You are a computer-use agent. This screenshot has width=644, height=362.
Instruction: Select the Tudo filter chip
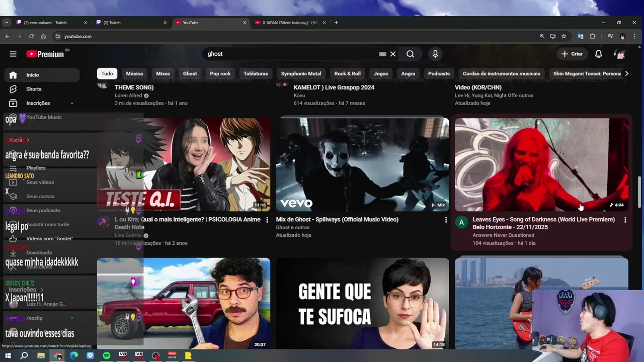[x=107, y=73]
